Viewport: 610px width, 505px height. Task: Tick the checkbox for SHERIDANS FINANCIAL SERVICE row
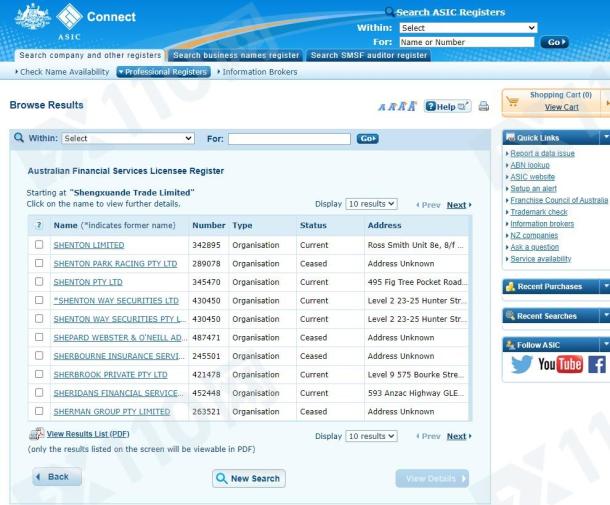39,393
